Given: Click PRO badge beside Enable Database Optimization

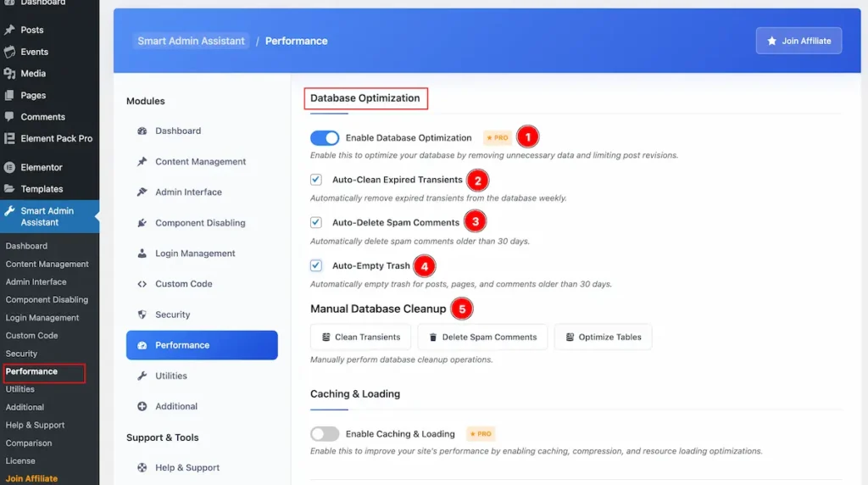Looking at the screenshot, I should pos(498,138).
